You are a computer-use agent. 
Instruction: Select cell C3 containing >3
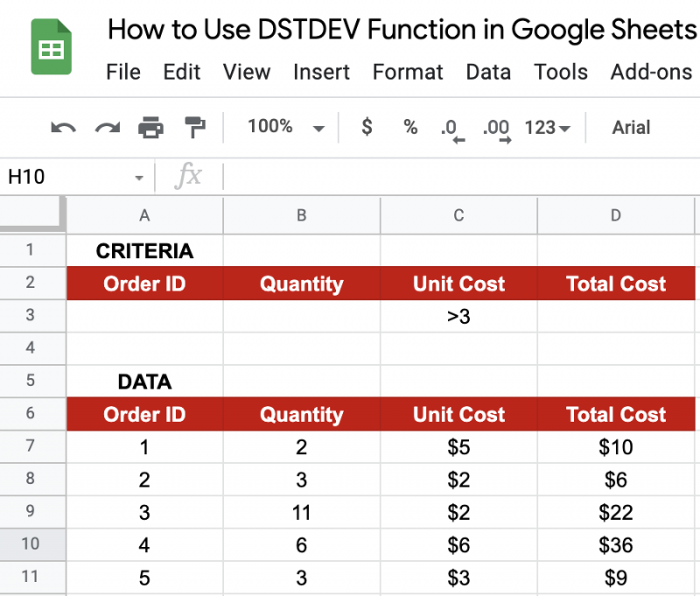pyautogui.click(x=458, y=315)
